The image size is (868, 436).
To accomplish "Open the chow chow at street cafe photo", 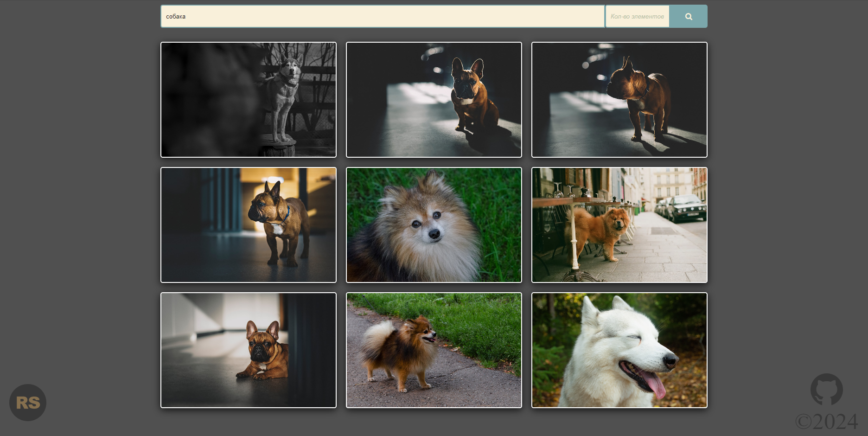I will (x=619, y=225).
